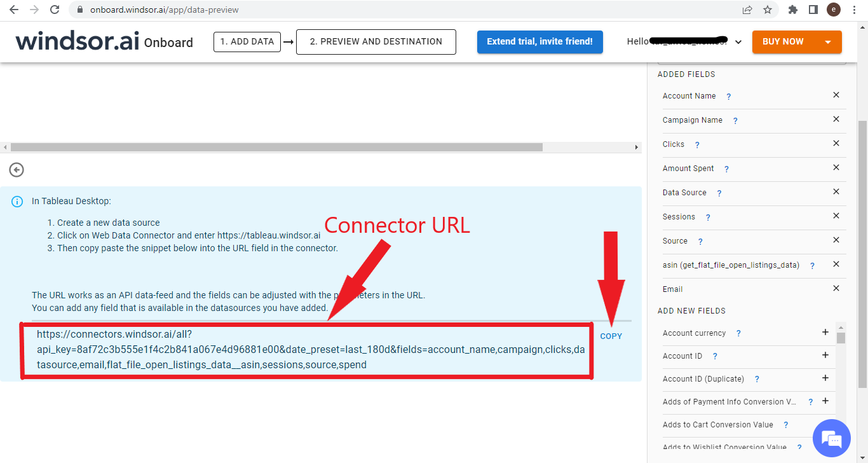The image size is (868, 463).
Task: Add the Account ID (Duplicate) field
Action: pyautogui.click(x=825, y=378)
